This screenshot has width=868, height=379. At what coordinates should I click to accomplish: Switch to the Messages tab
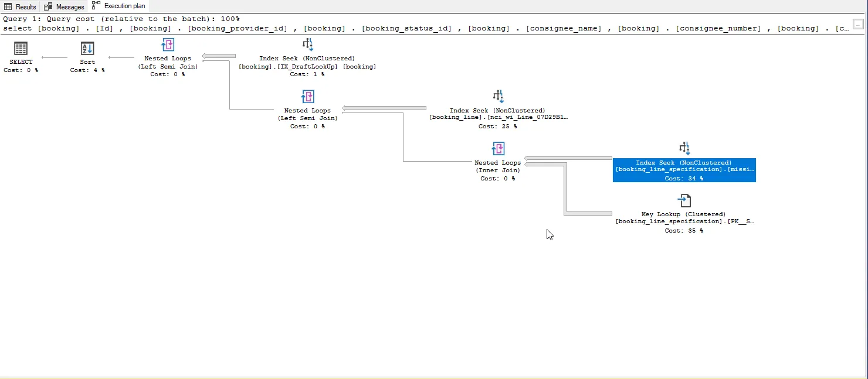[x=64, y=6]
